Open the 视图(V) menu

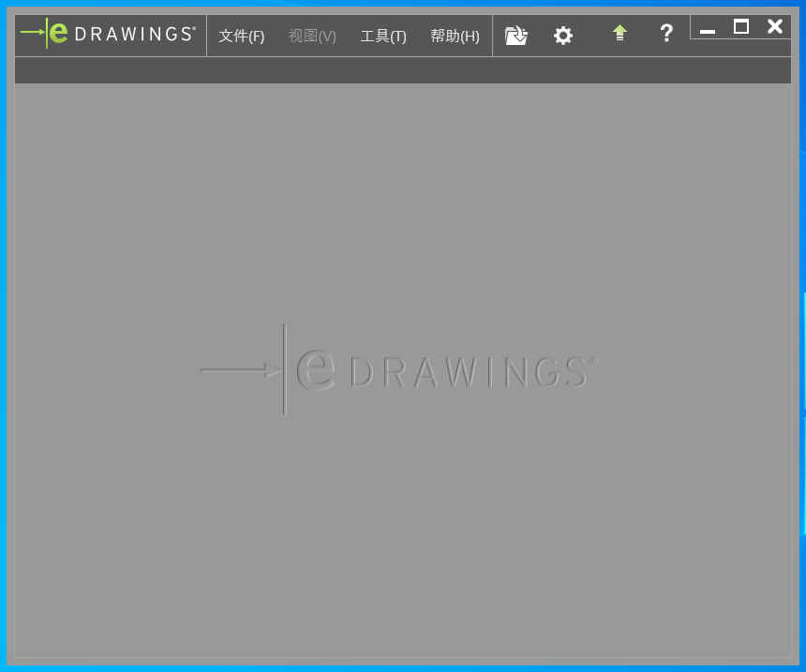pyautogui.click(x=312, y=36)
